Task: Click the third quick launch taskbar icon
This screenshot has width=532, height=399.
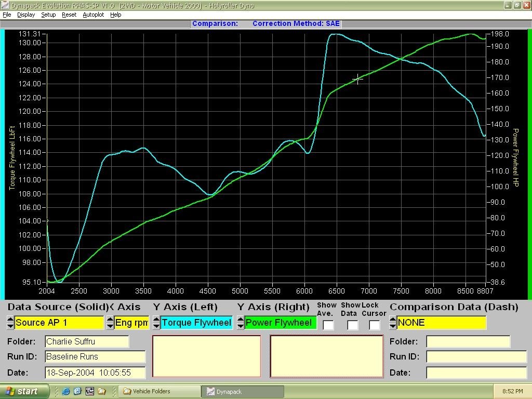Action: point(90,391)
